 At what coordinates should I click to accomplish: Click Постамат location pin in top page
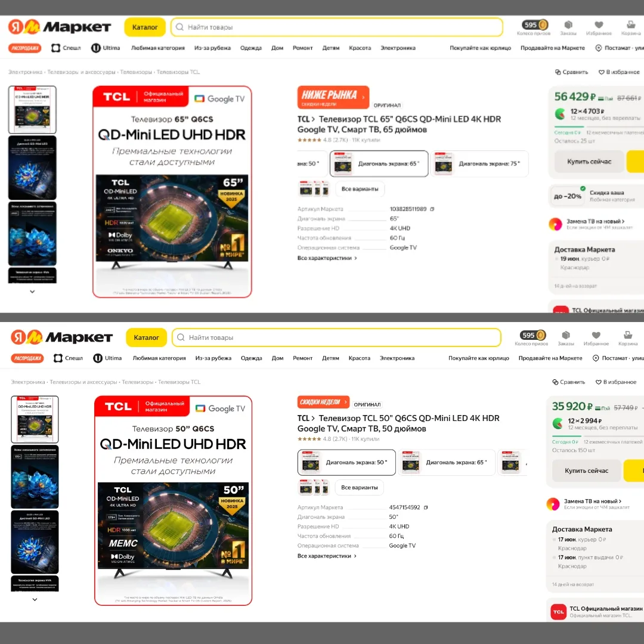coord(599,48)
